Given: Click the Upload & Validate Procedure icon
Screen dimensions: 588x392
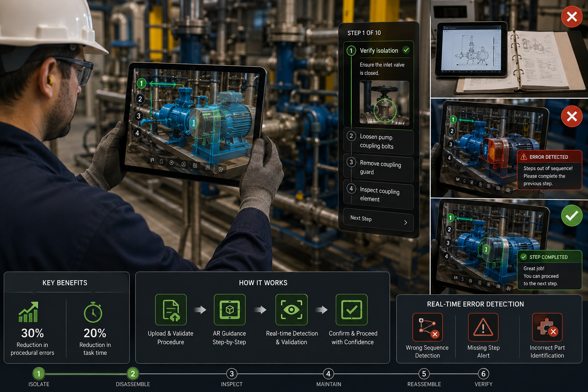Looking at the screenshot, I should (171, 310).
